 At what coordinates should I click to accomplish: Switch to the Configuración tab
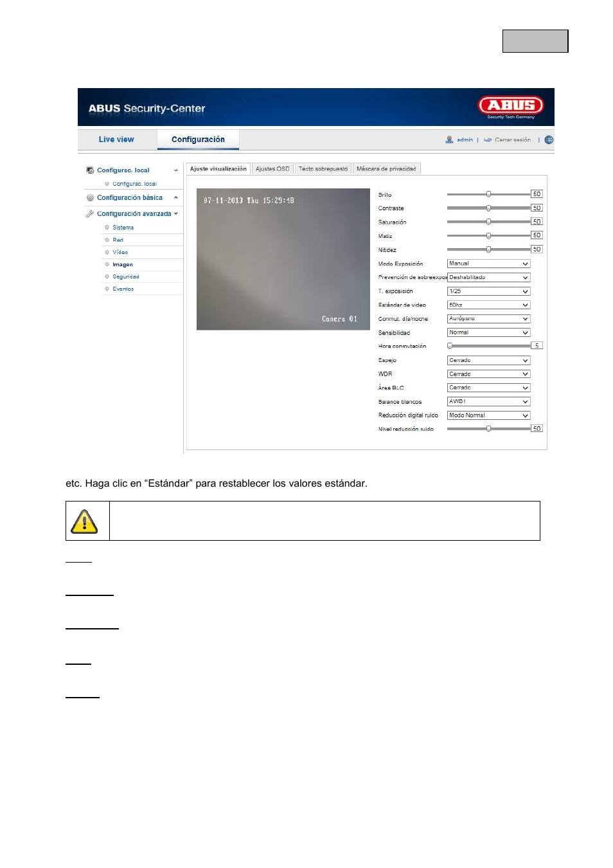(x=198, y=140)
